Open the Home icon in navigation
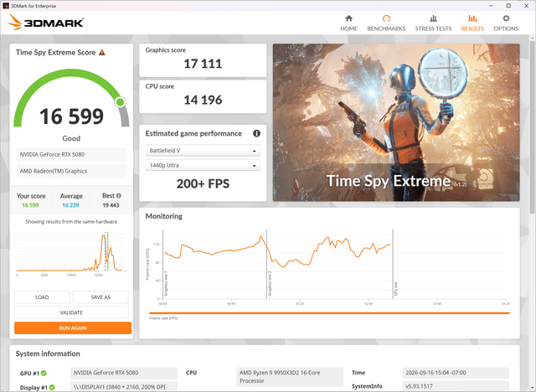The image size is (536, 392). coord(348,18)
